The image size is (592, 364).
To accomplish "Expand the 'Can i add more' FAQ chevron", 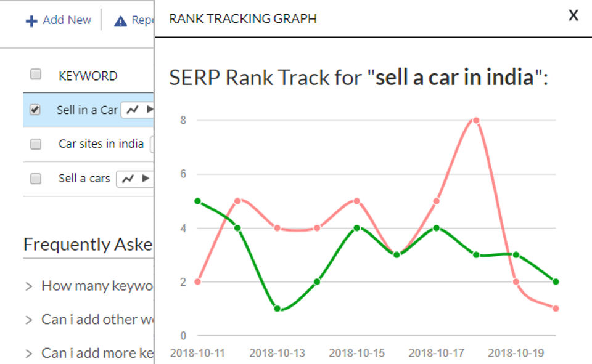I will coord(29,354).
